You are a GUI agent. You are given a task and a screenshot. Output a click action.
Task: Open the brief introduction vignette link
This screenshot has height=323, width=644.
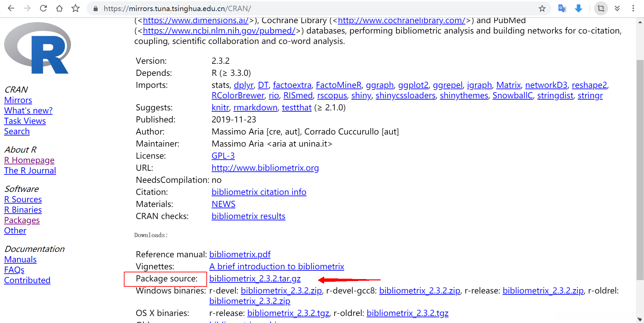pyautogui.click(x=277, y=267)
